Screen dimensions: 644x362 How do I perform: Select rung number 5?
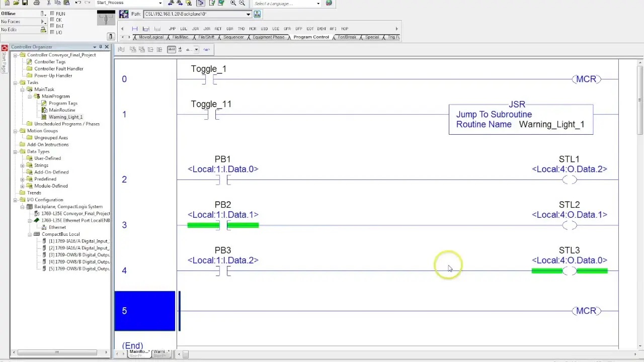pos(145,311)
